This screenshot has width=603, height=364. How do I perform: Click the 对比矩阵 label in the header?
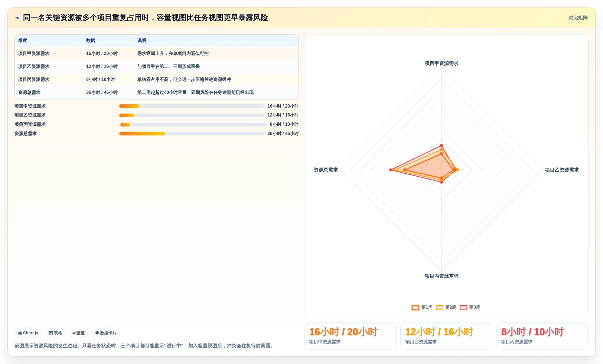tap(578, 18)
